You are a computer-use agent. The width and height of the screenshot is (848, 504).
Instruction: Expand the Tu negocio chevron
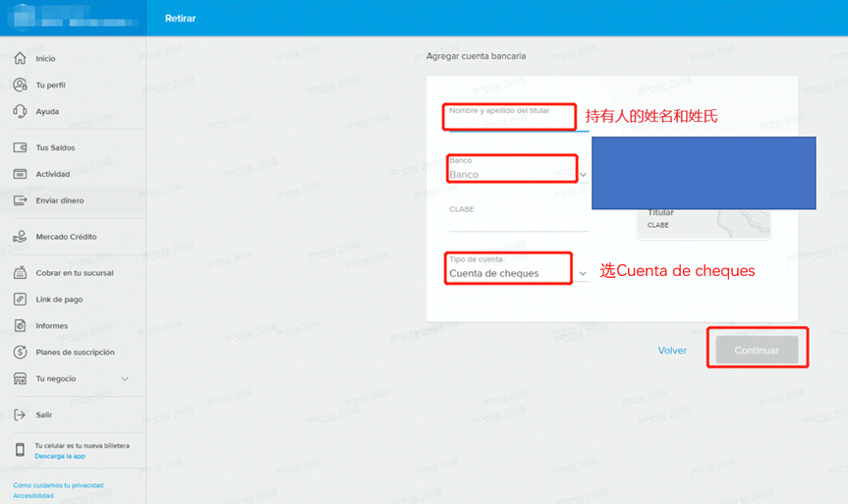(x=125, y=378)
